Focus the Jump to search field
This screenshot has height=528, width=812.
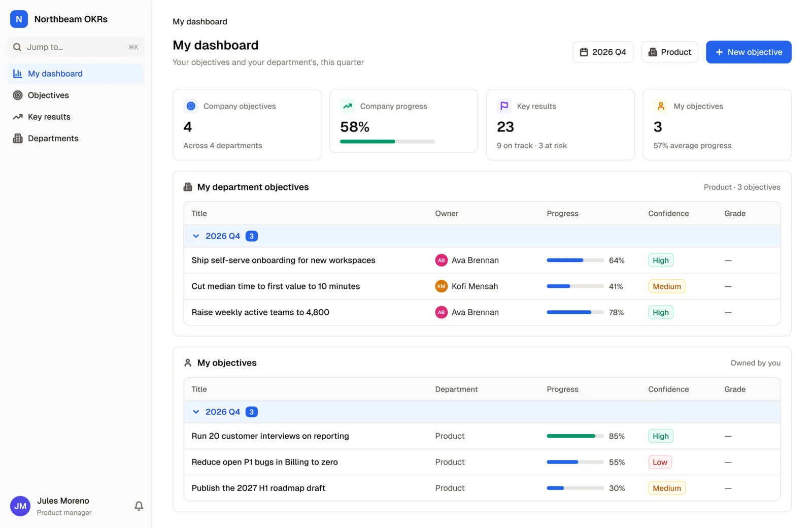(x=76, y=47)
